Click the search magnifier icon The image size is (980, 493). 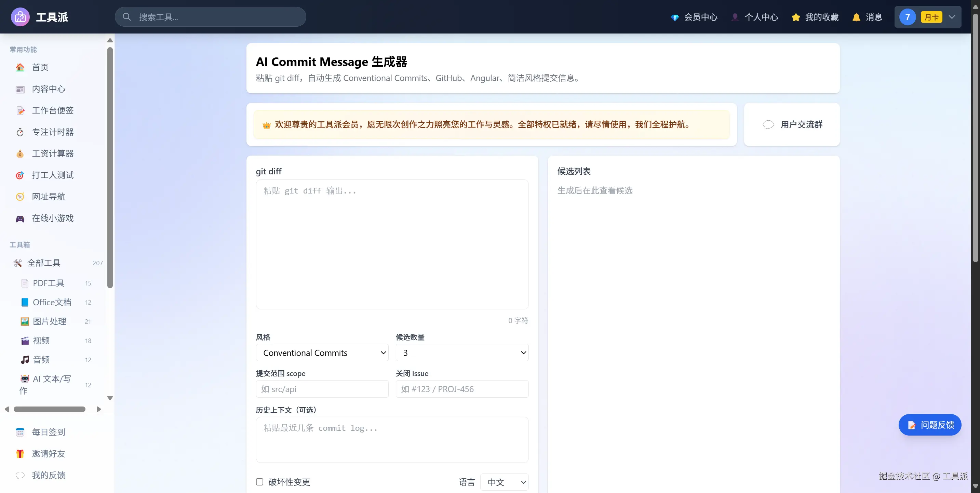(x=127, y=17)
